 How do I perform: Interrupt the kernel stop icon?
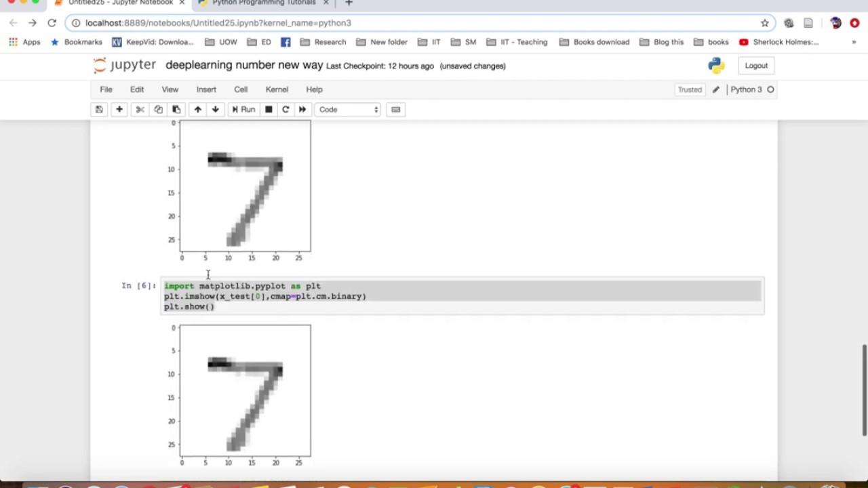point(269,110)
